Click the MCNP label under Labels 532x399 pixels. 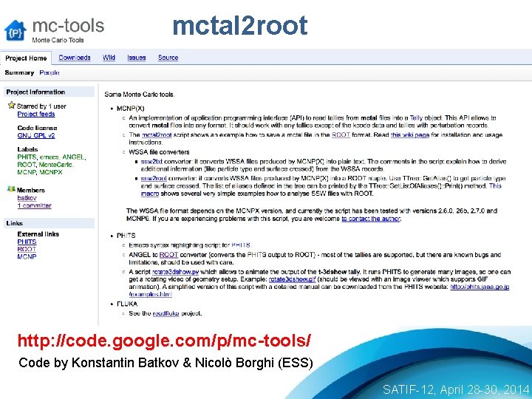[x=27, y=172]
